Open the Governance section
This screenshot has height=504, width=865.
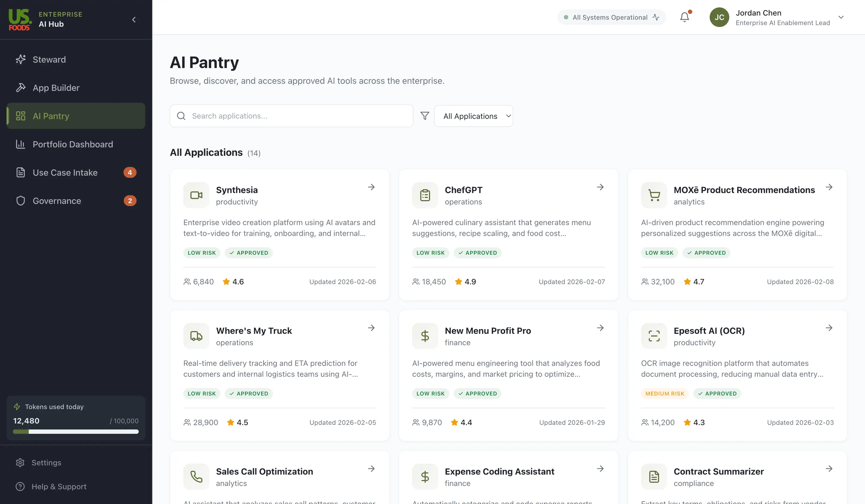[x=57, y=200]
